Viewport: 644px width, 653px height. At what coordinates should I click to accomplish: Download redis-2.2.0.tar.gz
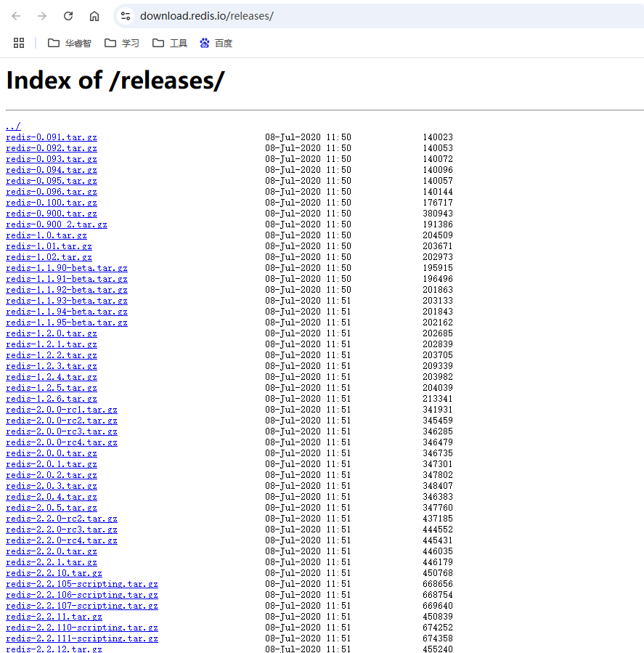(x=52, y=551)
